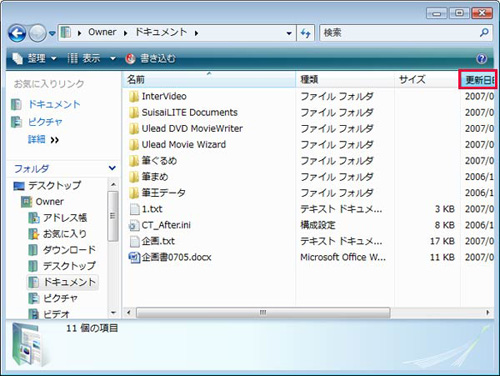Select ダウンロード in folder tree
500x376 pixels.
pos(69,250)
